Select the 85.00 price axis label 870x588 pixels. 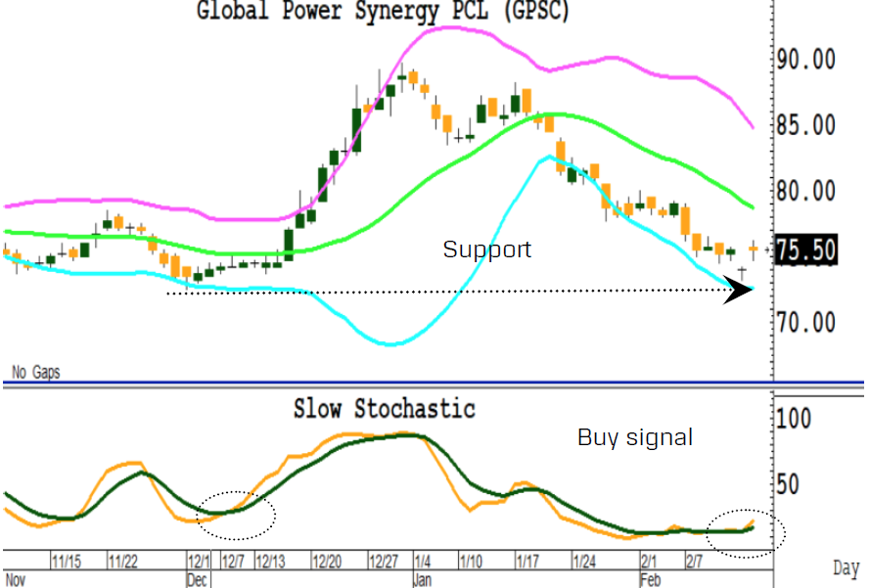click(x=806, y=125)
